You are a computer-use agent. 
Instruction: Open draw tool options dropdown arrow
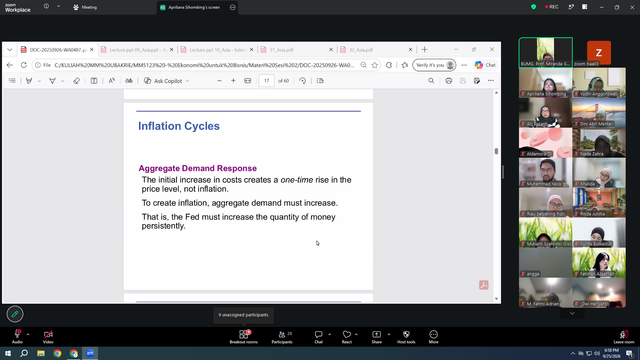pos(62,81)
